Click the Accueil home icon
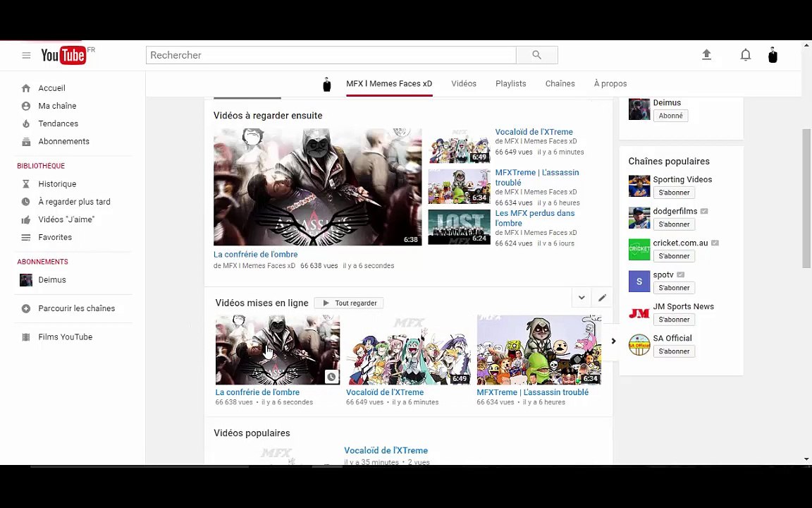812x508 pixels. 26,88
